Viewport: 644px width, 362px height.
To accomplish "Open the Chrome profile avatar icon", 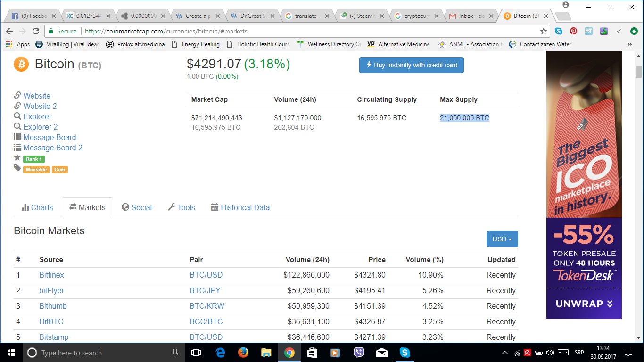I will (566, 5).
